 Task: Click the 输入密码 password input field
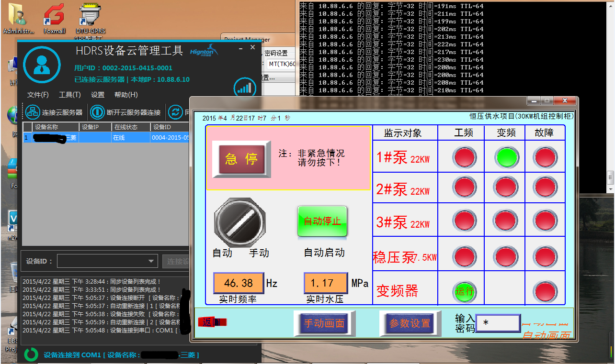(x=497, y=323)
